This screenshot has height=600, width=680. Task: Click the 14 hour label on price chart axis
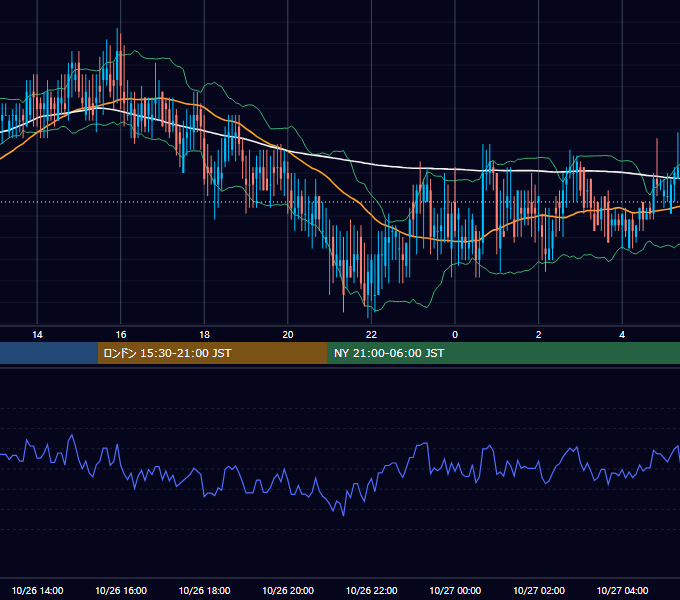pyautogui.click(x=37, y=335)
